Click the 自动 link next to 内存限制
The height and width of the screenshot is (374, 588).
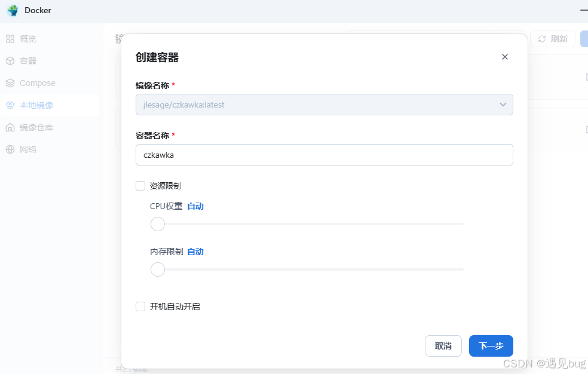195,251
